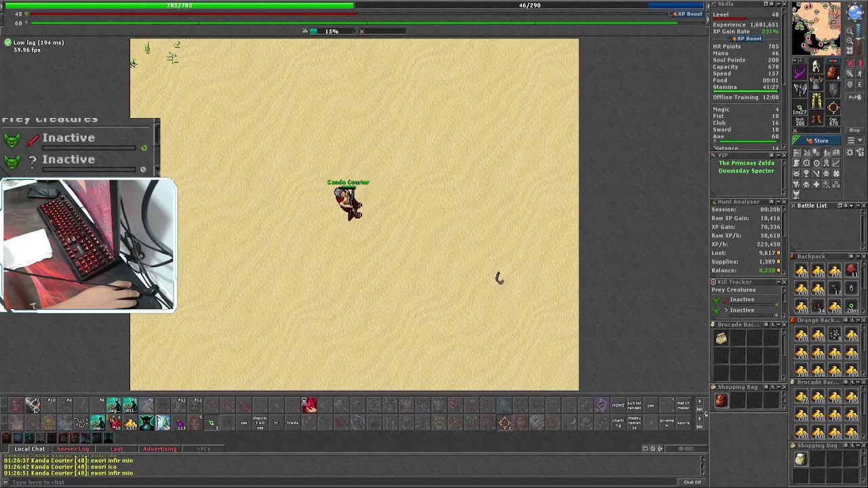Switch to the Server Log tab
The height and width of the screenshot is (488, 868).
pyautogui.click(x=73, y=449)
